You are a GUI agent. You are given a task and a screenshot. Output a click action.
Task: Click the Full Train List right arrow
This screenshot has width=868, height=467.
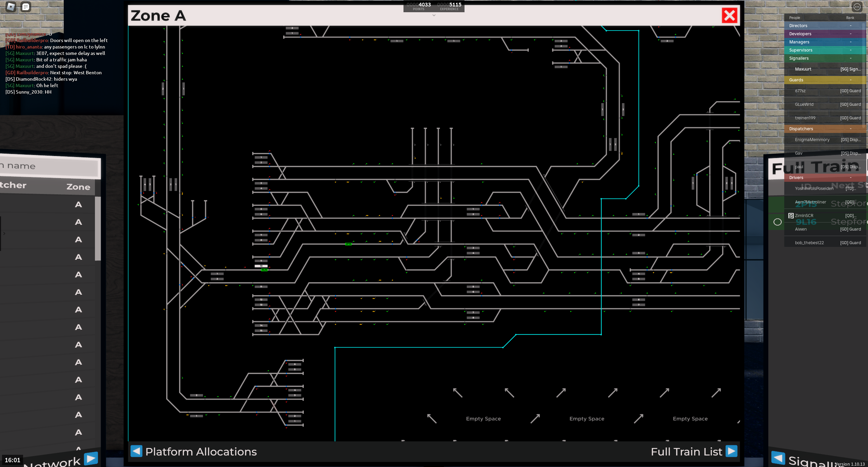pos(731,451)
